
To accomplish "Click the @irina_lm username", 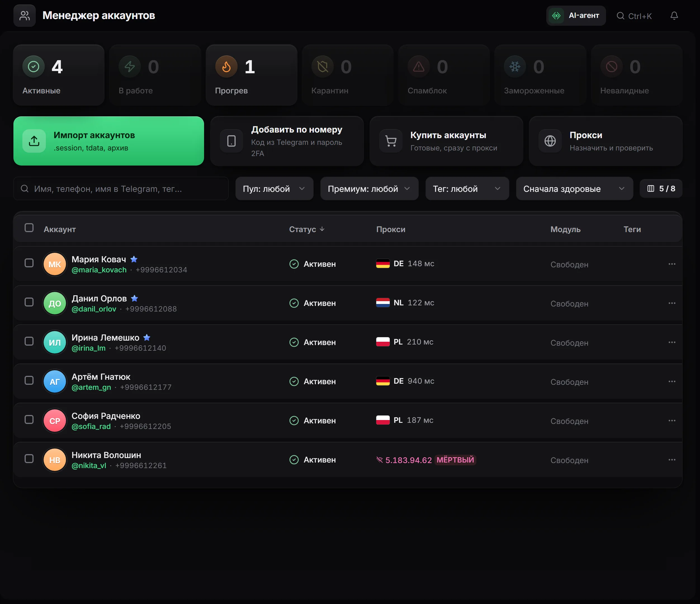I will [89, 348].
